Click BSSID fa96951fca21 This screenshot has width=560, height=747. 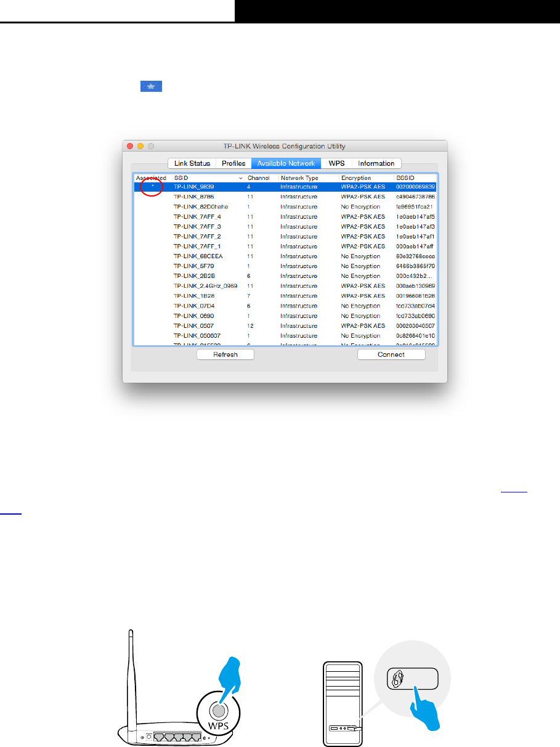[x=415, y=206]
